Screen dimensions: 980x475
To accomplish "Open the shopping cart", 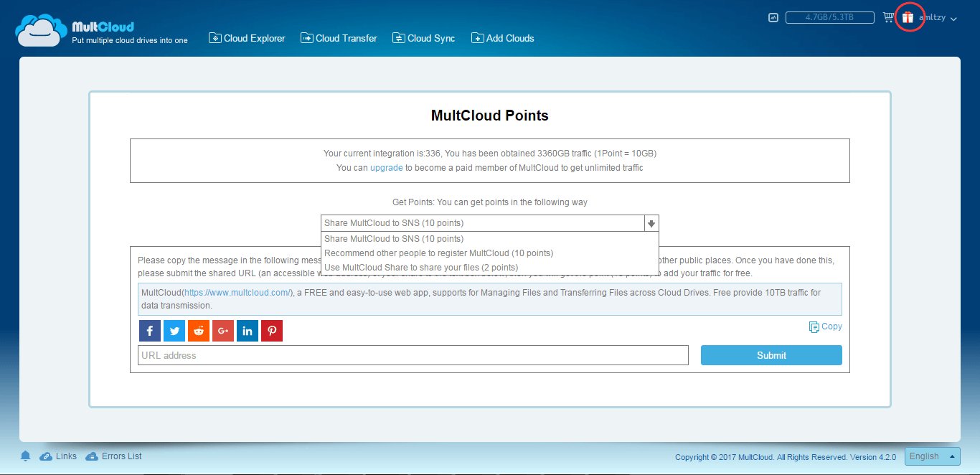I will [x=888, y=16].
